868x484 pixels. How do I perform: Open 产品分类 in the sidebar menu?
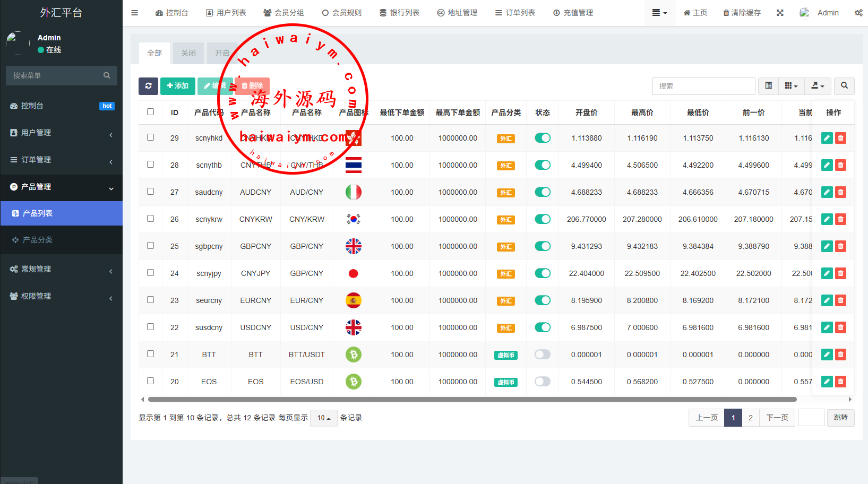coord(38,240)
